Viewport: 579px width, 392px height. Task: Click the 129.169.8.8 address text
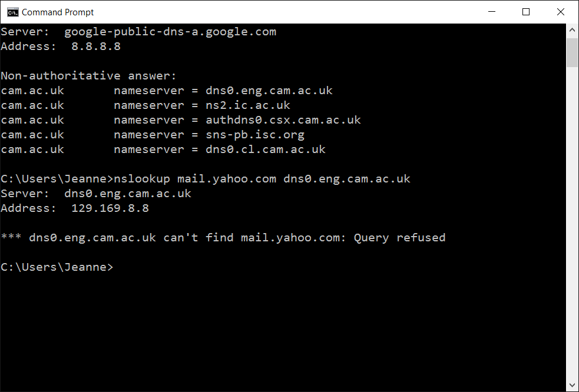tap(110, 208)
